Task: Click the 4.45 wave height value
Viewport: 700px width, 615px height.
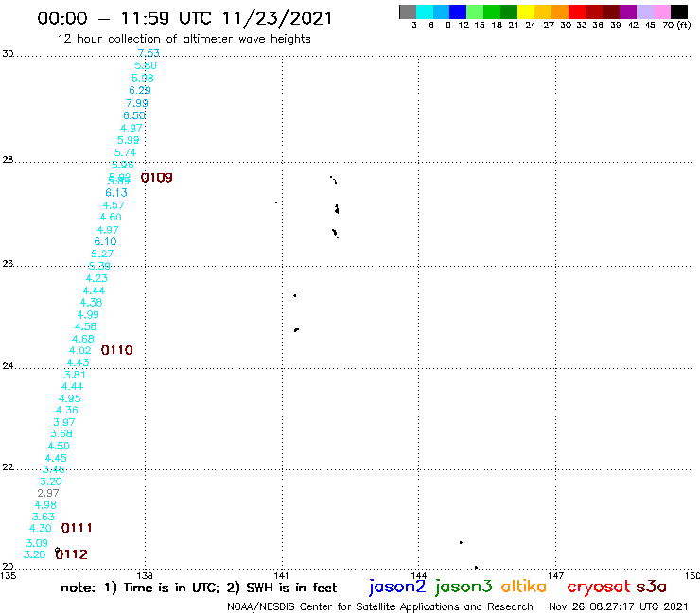Action: [56, 458]
